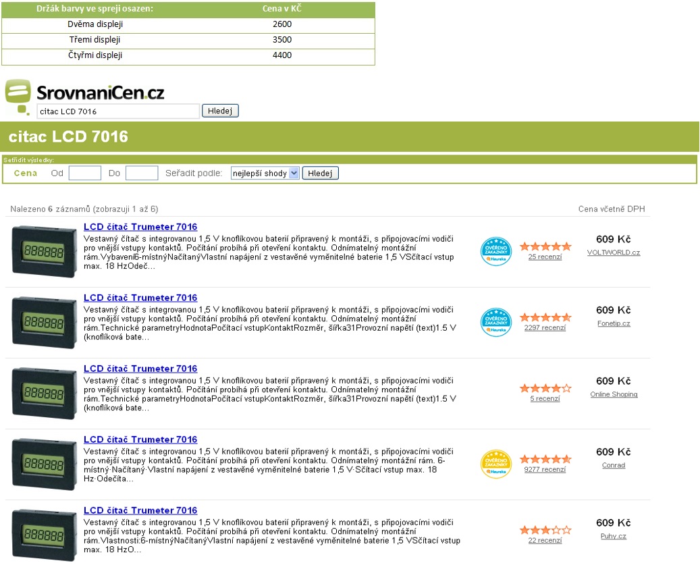The width and height of the screenshot is (700, 588).
Task: Click the Hledej button next to the search field
Action: 220,111
